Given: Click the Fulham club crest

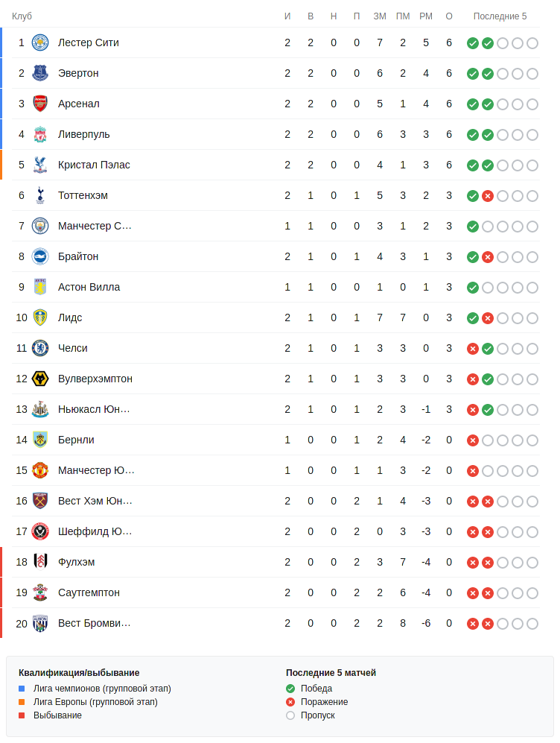Looking at the screenshot, I should (x=40, y=562).
